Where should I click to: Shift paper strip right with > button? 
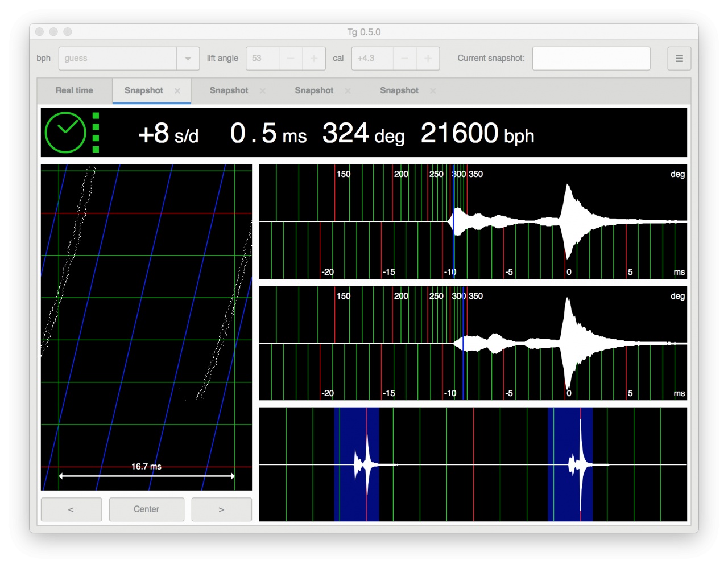tap(221, 509)
